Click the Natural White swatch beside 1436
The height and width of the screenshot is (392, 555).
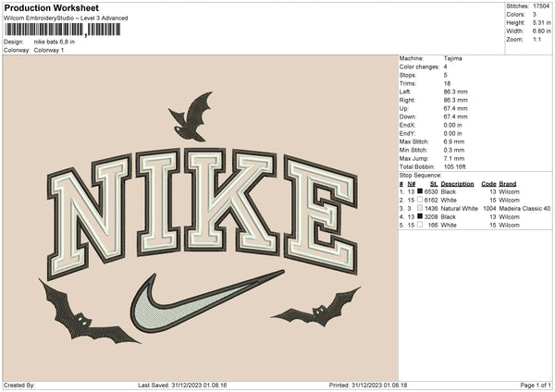(420, 208)
